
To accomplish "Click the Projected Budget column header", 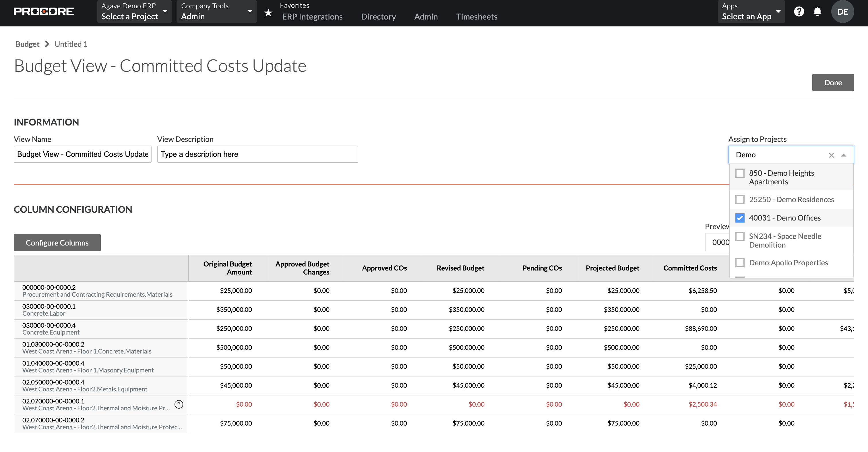I will 612,268.
